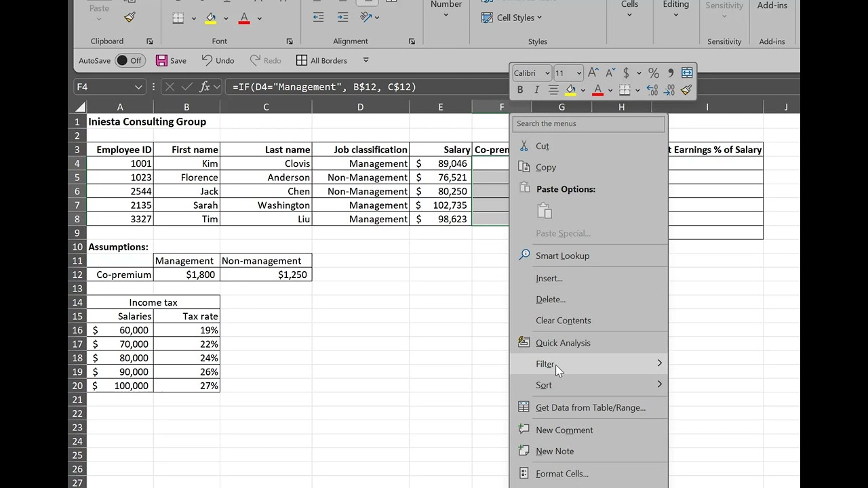
Task: Open the Font group dialog launcher
Action: (290, 41)
